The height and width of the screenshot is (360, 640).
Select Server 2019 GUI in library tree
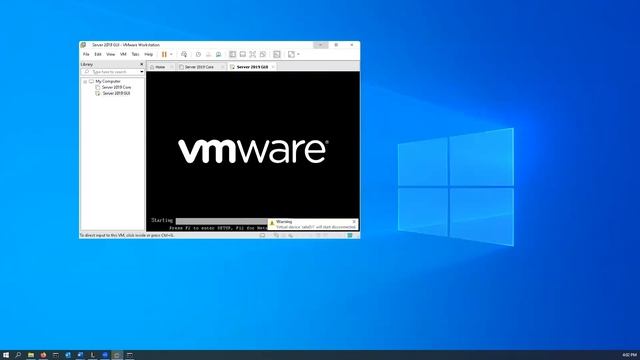click(116, 93)
